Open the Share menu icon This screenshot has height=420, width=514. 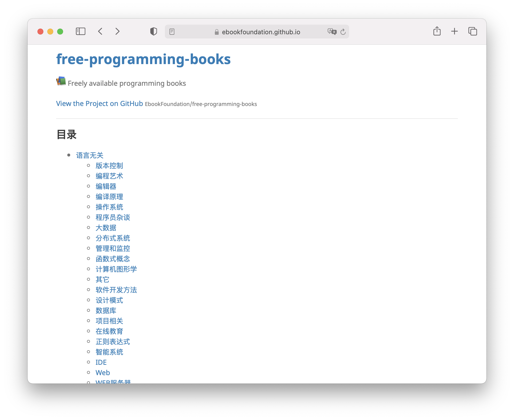(437, 31)
